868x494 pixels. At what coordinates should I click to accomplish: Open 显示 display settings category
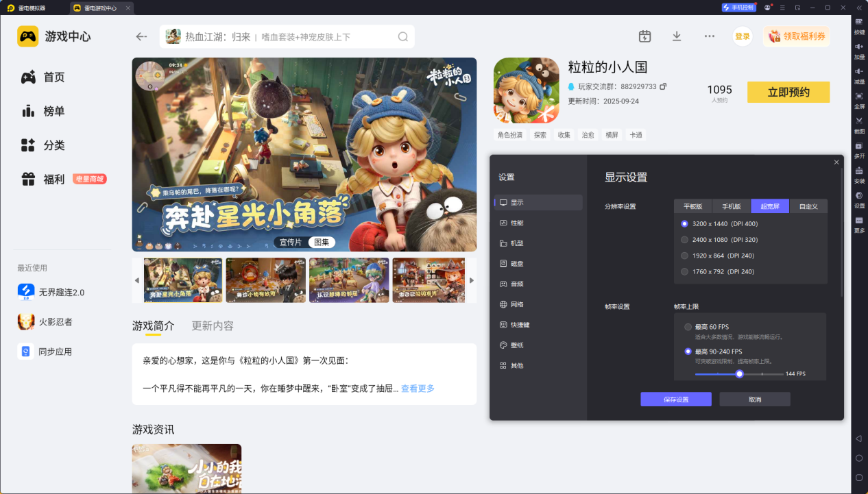click(x=538, y=202)
